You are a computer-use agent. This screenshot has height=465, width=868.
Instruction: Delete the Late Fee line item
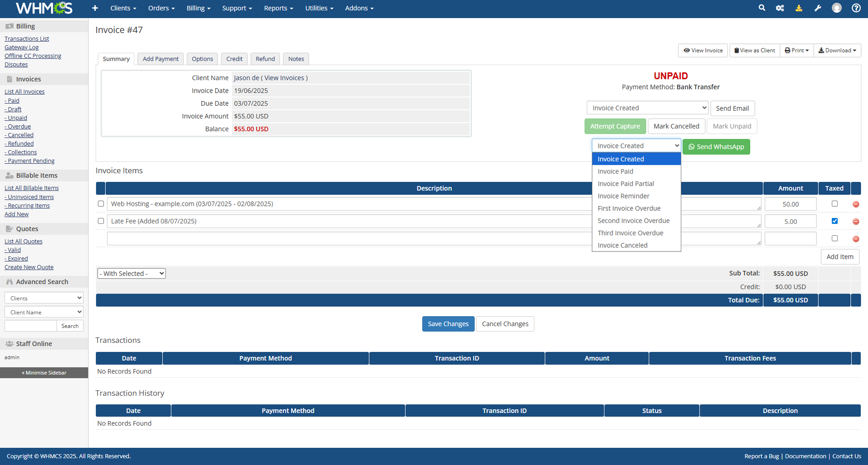coord(856,222)
